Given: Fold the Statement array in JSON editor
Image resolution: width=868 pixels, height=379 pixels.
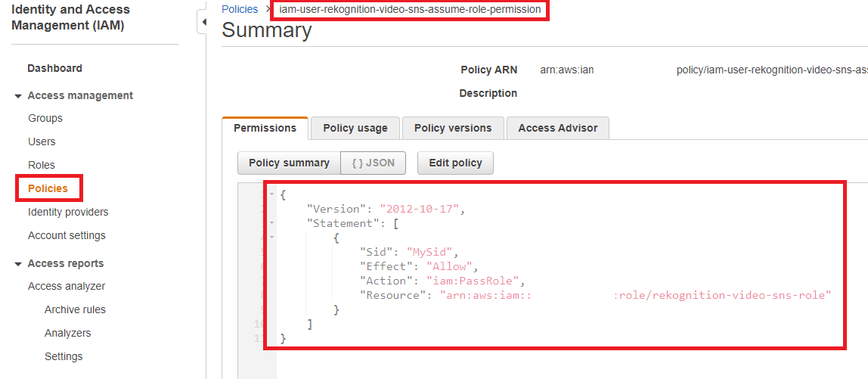Looking at the screenshot, I should [271, 223].
